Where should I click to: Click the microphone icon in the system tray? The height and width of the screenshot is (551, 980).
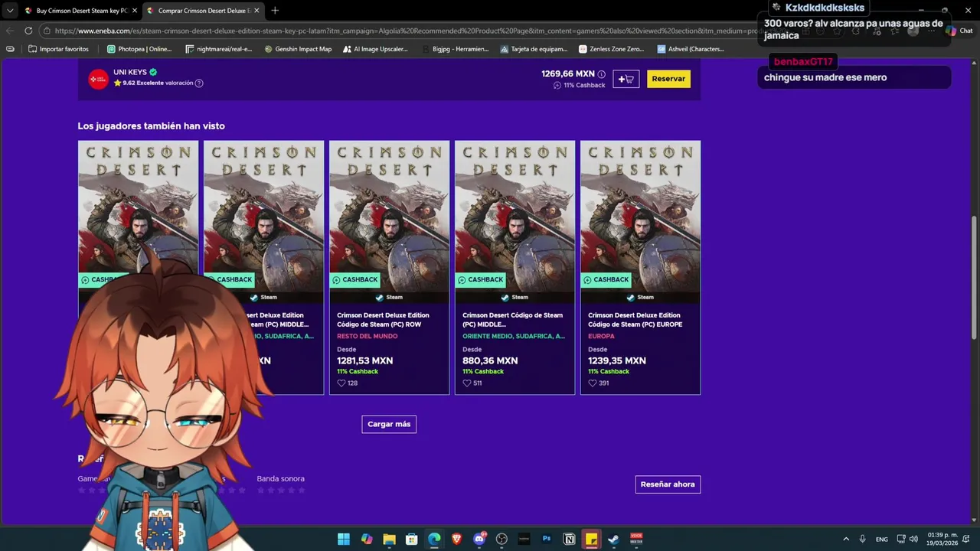(862, 539)
